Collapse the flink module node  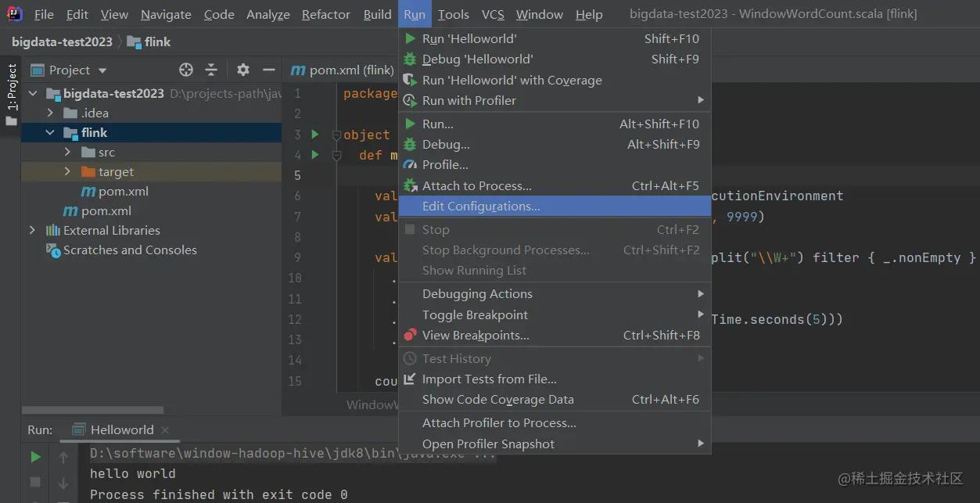point(50,132)
